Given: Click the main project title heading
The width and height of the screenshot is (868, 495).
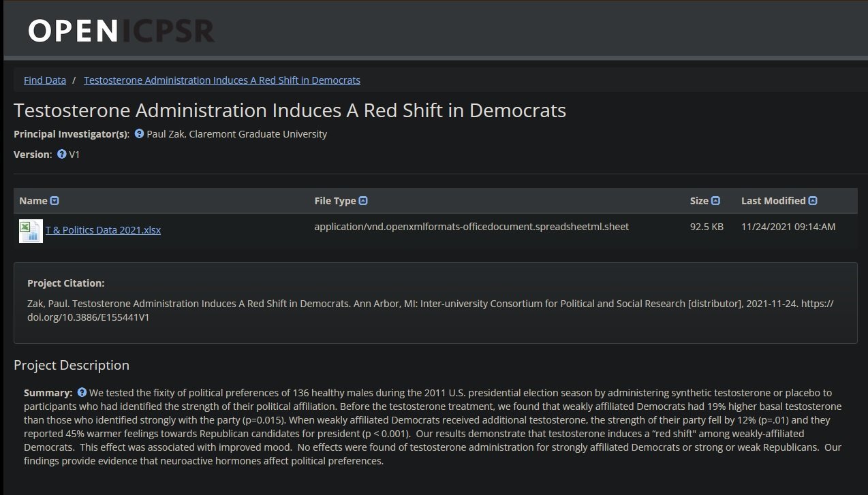Looking at the screenshot, I should [x=290, y=110].
